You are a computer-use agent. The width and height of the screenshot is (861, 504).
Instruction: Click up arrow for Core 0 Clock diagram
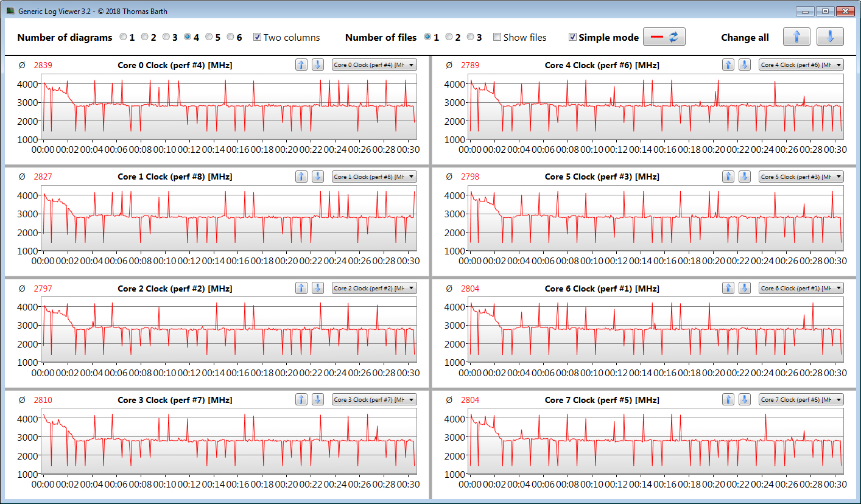coord(301,65)
